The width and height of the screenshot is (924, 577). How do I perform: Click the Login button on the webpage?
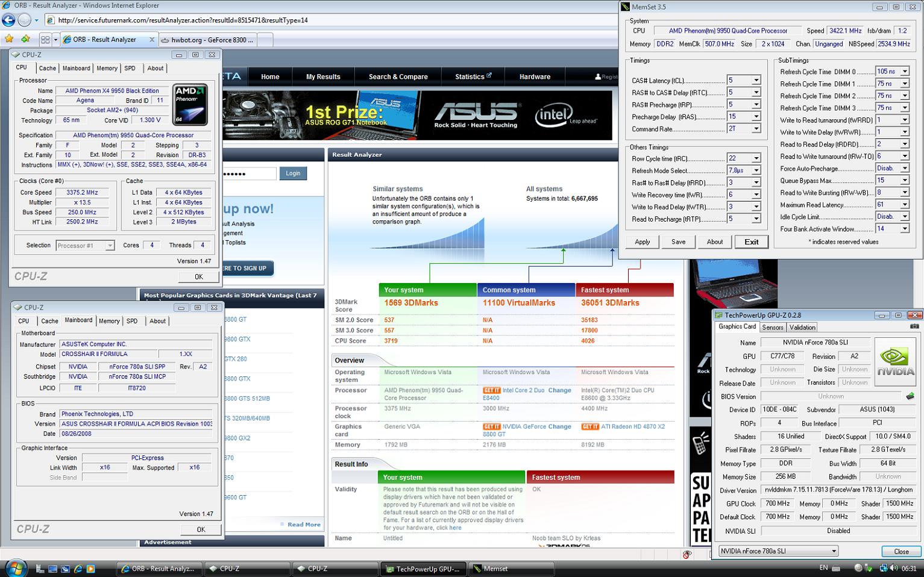(x=293, y=173)
